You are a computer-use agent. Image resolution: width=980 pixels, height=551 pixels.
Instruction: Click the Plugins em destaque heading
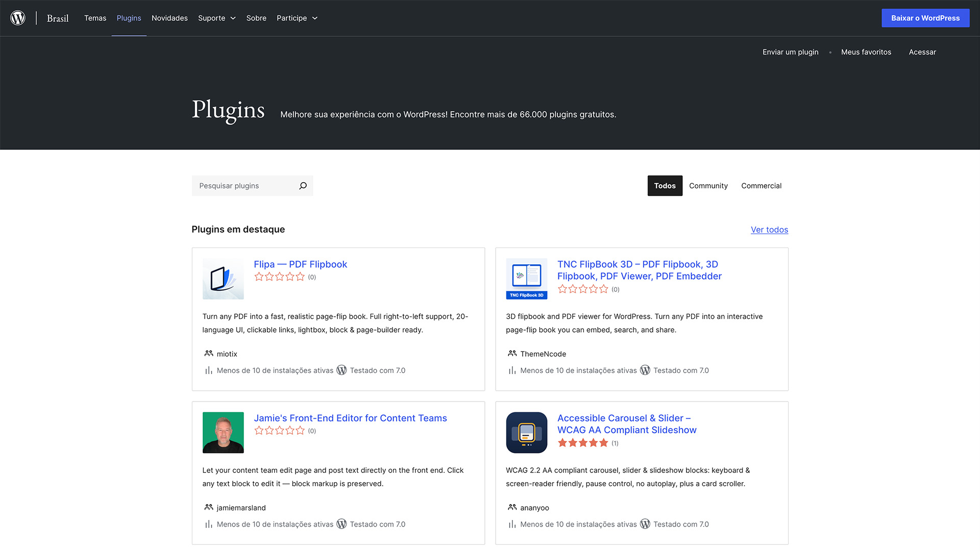(238, 230)
